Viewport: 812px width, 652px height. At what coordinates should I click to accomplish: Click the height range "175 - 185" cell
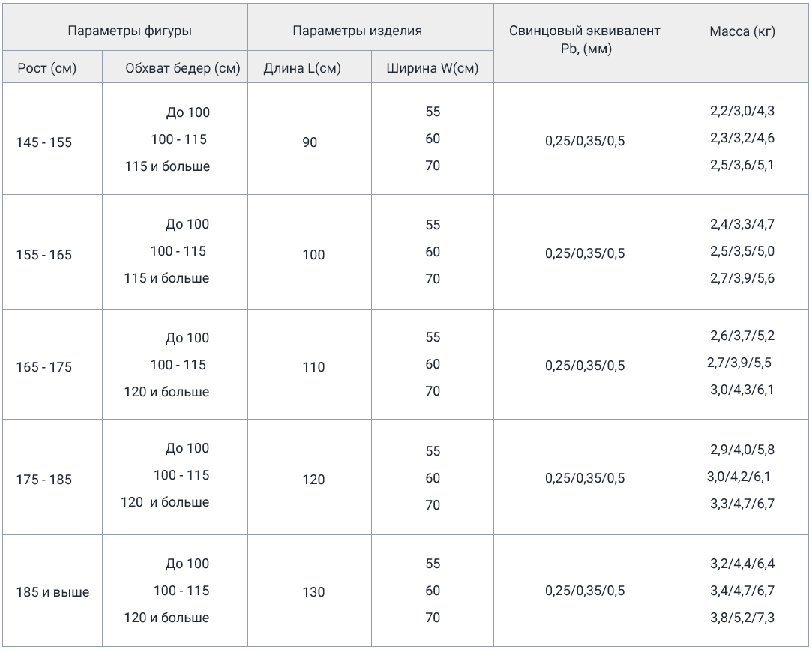44,480
